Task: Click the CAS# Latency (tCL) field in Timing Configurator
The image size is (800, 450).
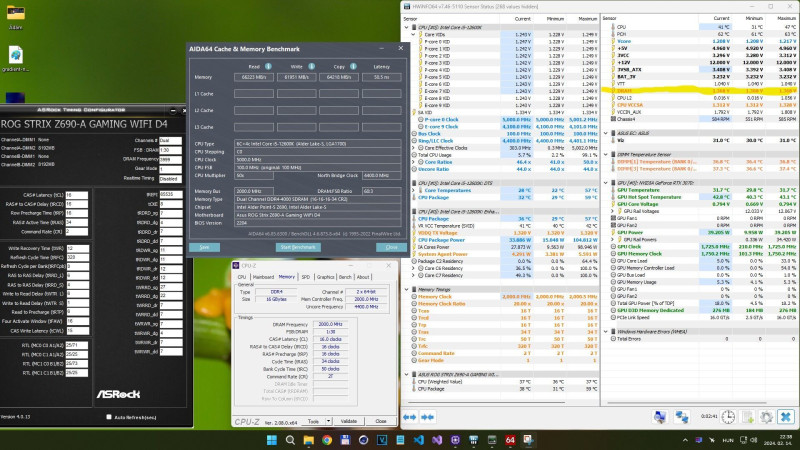Action: click(77, 195)
